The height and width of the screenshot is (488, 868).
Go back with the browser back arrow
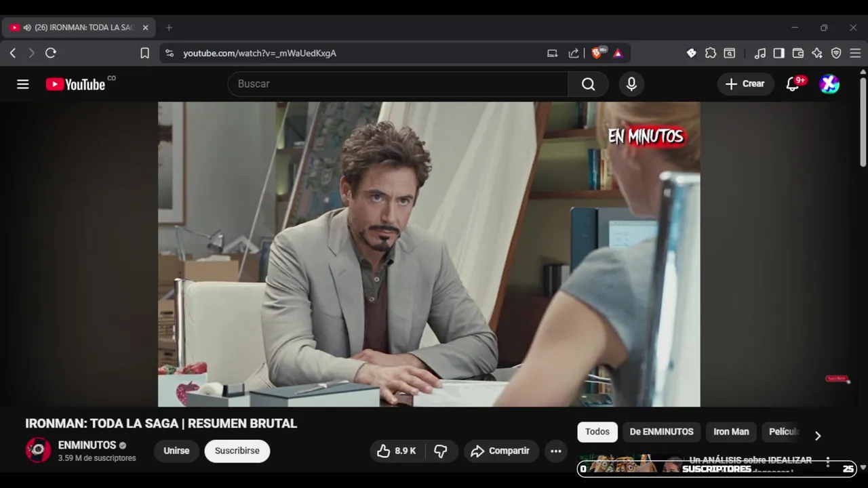13,53
